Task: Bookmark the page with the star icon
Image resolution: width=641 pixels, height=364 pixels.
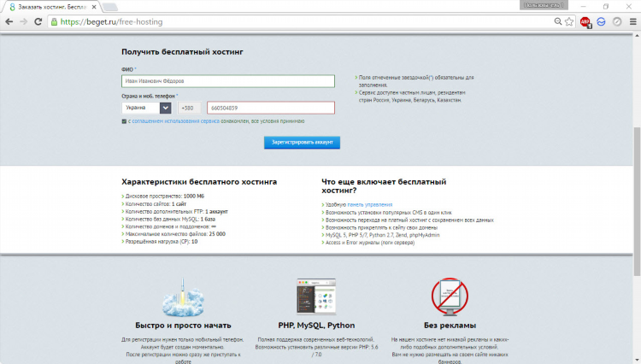Action: pos(569,21)
